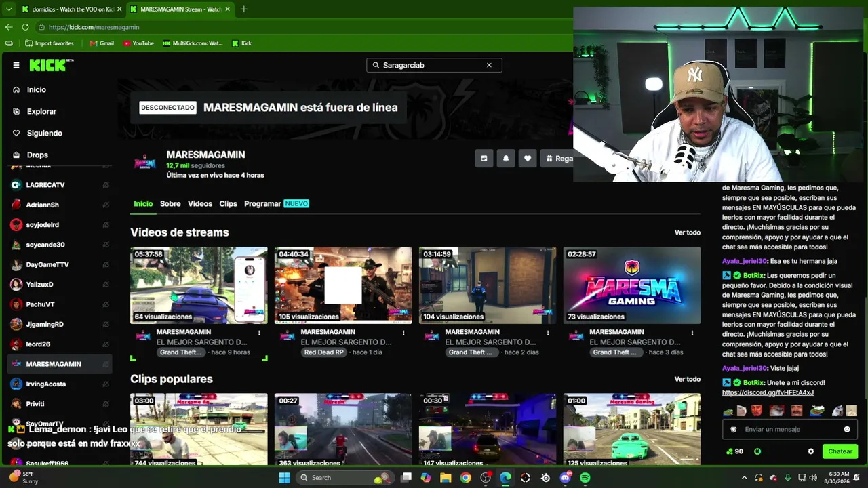Show hidden system tray icons
This screenshot has width=868, height=488.
pos(744,478)
